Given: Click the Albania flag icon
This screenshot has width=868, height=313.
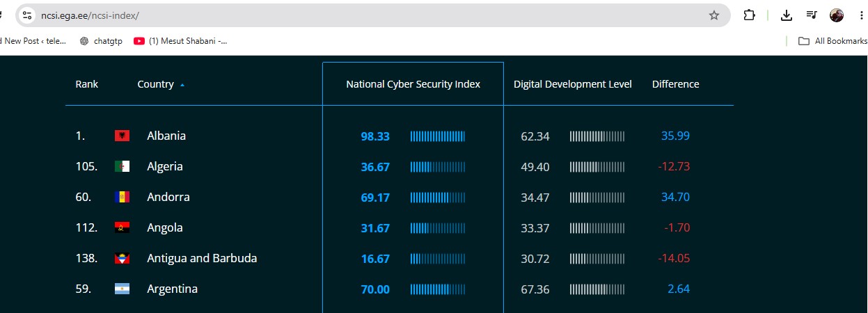Looking at the screenshot, I should coord(122,136).
